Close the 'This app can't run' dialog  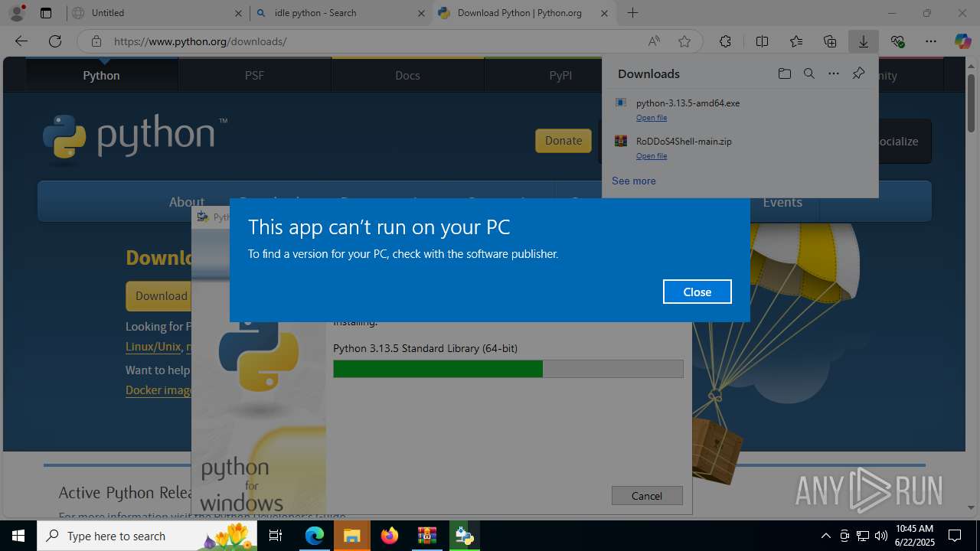point(697,292)
